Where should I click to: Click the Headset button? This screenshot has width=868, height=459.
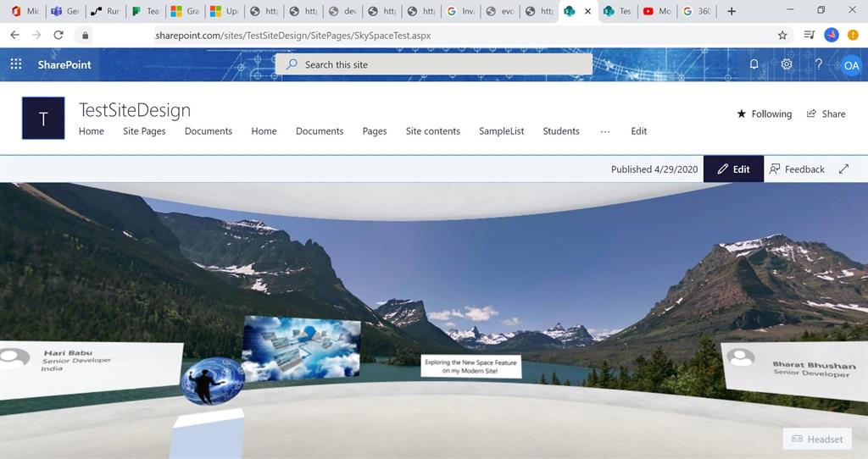pos(817,439)
